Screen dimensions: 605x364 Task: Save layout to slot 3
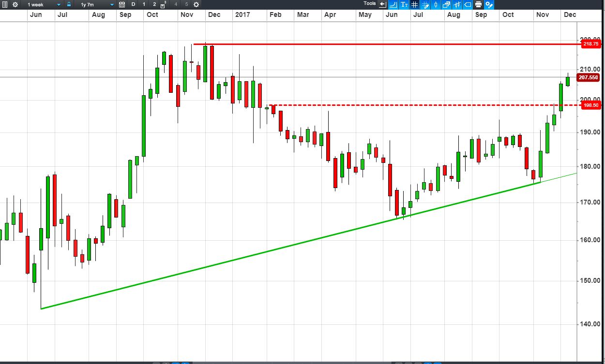point(163,5)
